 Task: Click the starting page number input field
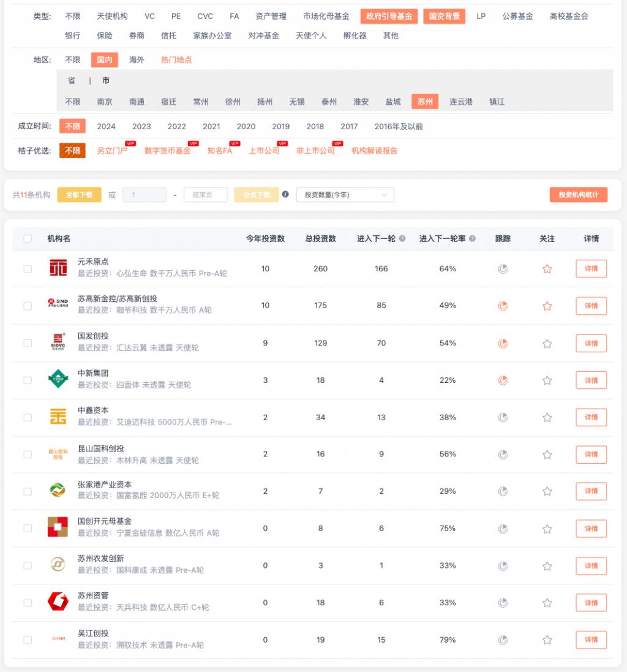click(x=146, y=194)
